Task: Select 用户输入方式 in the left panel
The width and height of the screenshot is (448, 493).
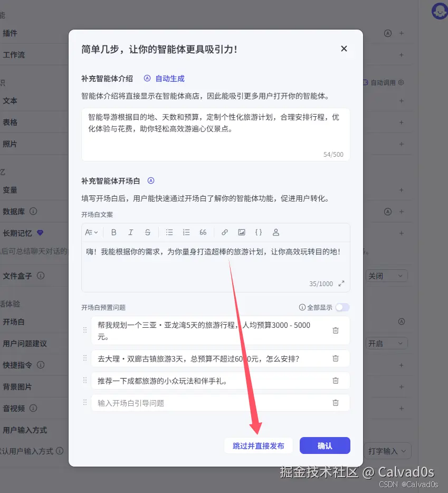Action: pyautogui.click(x=24, y=430)
